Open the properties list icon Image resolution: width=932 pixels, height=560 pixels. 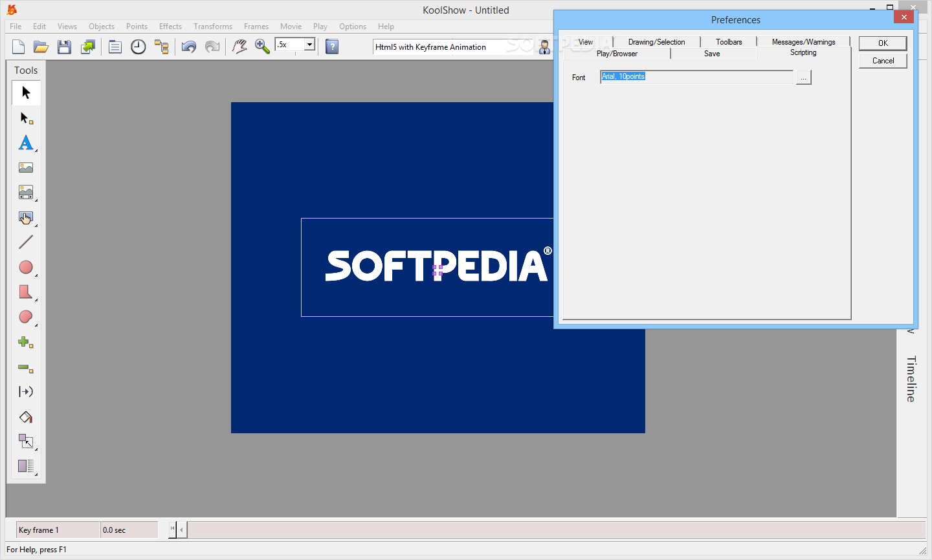(115, 47)
